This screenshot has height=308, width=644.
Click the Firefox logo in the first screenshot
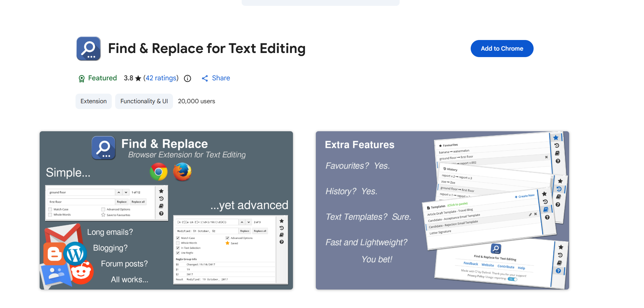click(182, 172)
